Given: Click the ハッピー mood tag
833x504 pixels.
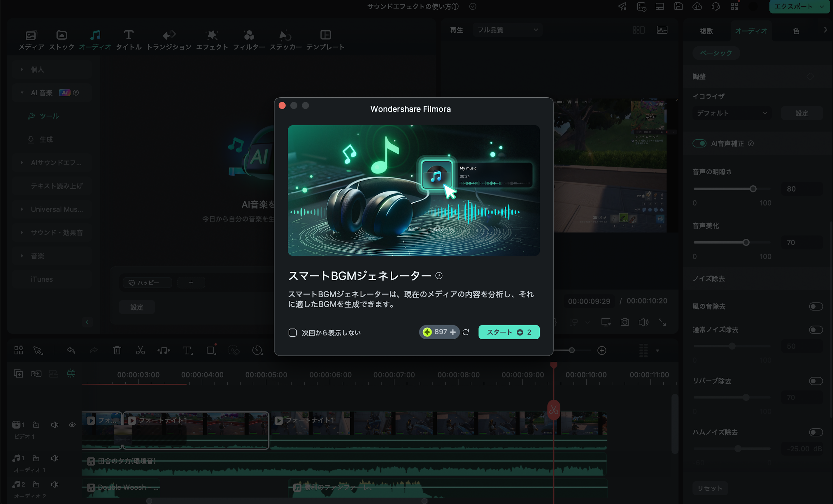Looking at the screenshot, I should 147,282.
